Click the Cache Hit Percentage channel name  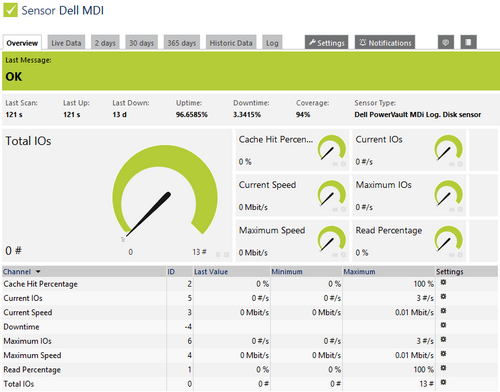40,284
